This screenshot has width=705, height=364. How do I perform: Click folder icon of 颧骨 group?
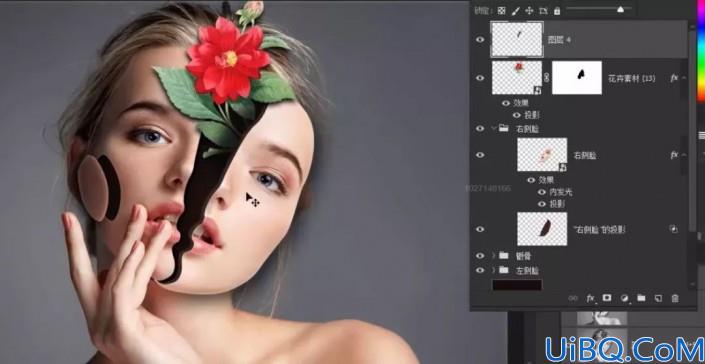pos(504,256)
